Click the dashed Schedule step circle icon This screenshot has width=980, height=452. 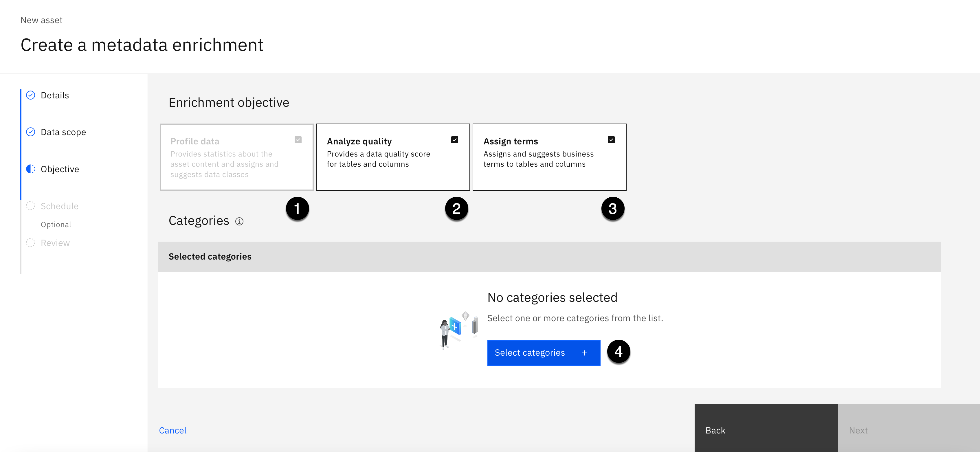(30, 206)
